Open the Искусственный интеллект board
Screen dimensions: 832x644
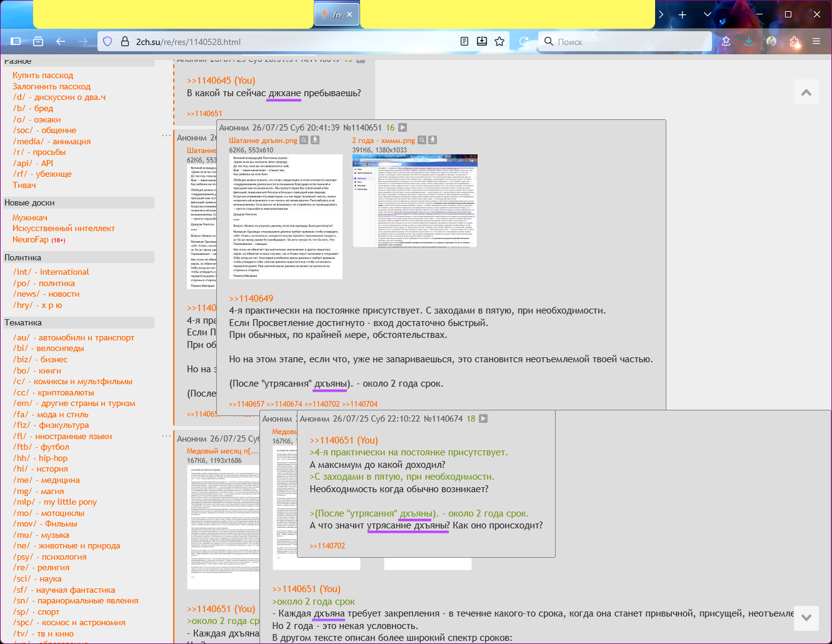(64, 229)
